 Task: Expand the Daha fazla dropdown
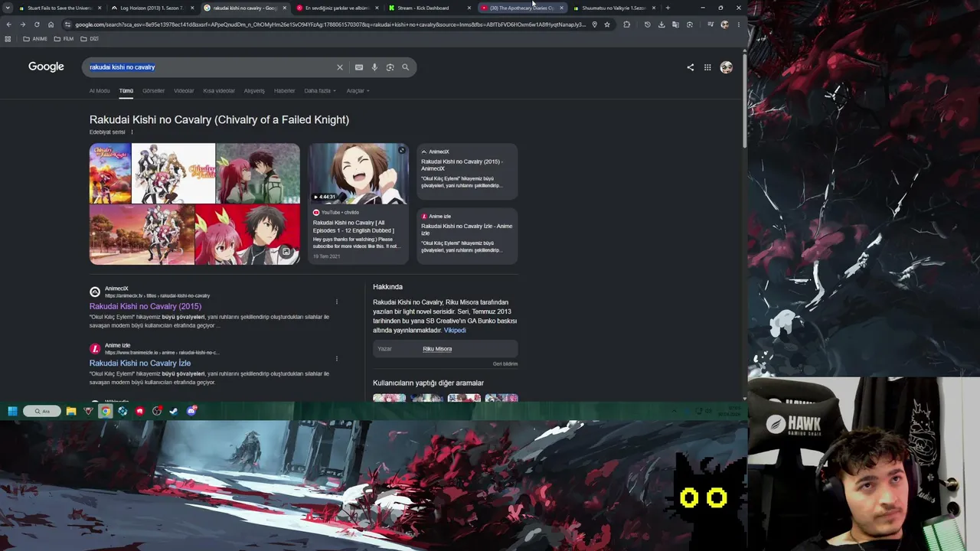pos(320,91)
